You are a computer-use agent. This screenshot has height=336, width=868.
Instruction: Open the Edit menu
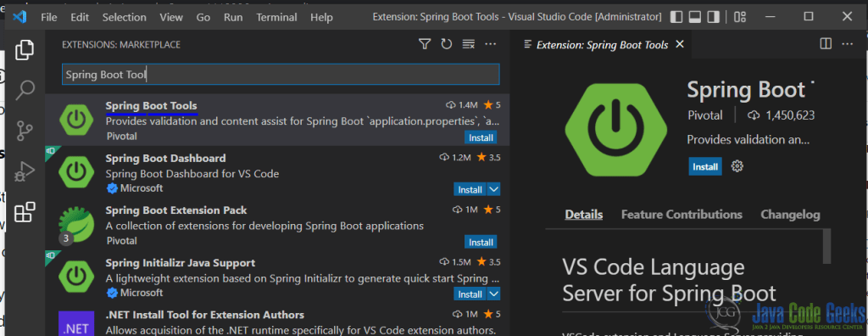(x=80, y=17)
